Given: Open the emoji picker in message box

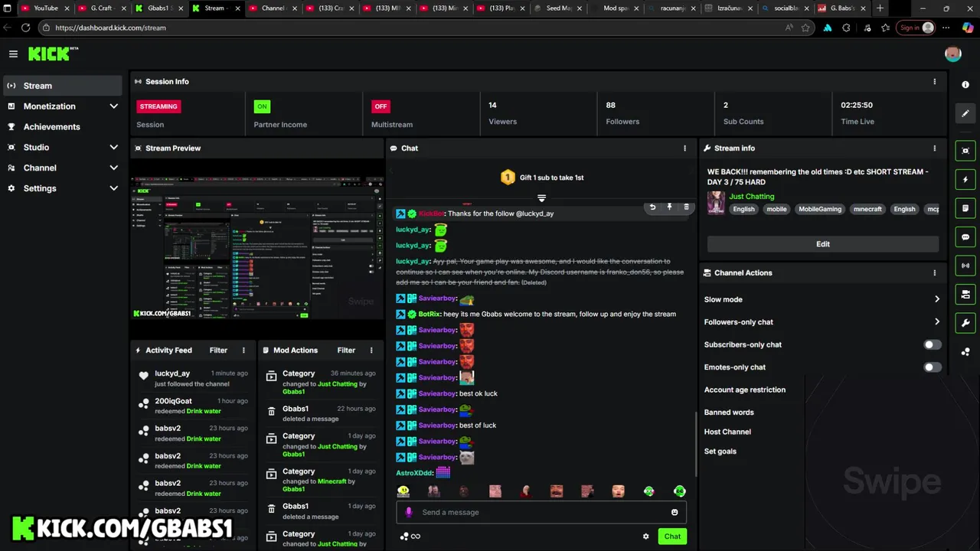Looking at the screenshot, I should [675, 512].
